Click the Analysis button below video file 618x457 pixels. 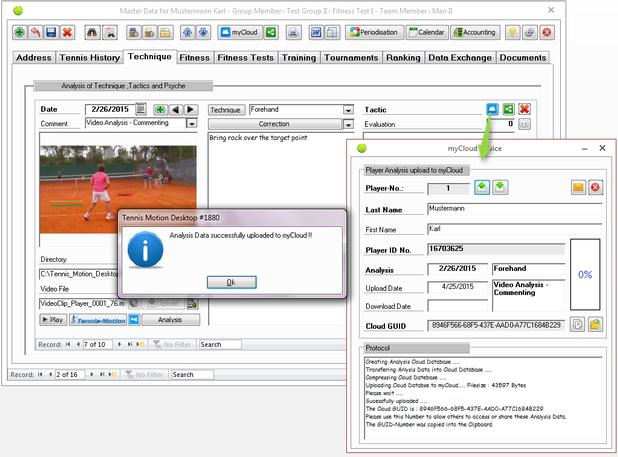tap(169, 320)
